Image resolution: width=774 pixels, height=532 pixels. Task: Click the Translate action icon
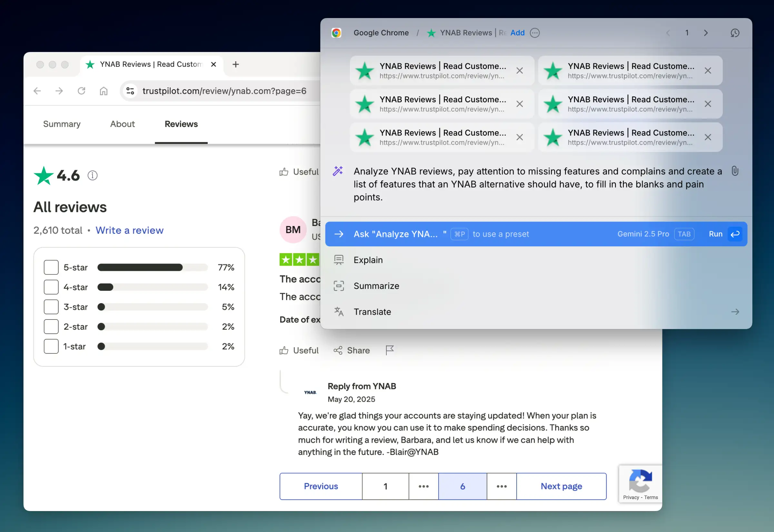pyautogui.click(x=339, y=312)
